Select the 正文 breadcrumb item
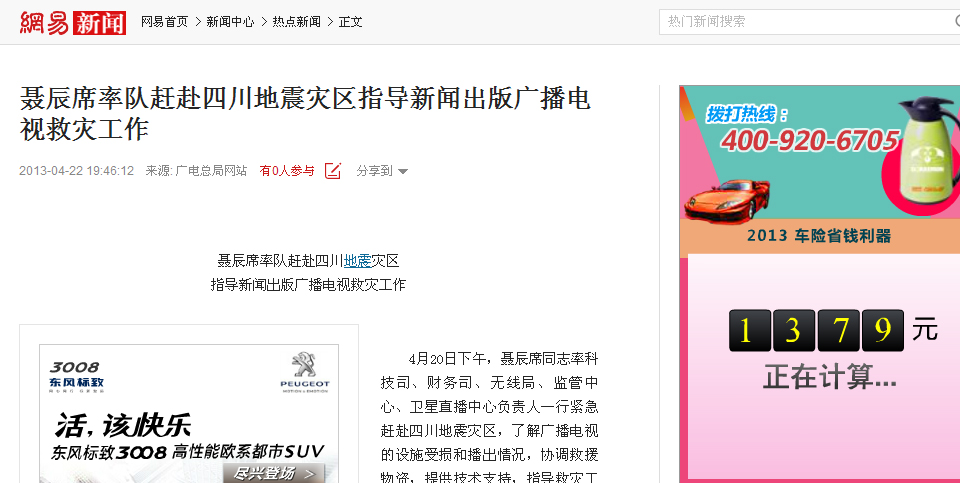This screenshot has width=960, height=483. [x=351, y=22]
